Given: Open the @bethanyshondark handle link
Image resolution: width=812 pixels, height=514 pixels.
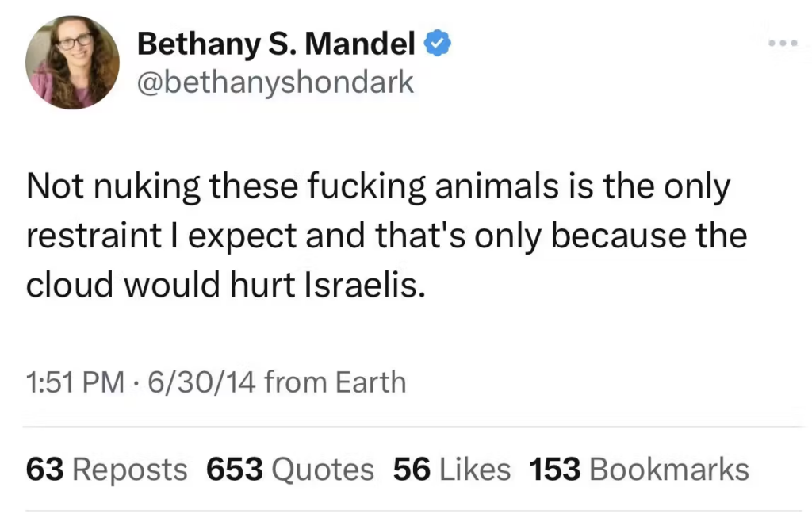Looking at the screenshot, I should [x=276, y=82].
